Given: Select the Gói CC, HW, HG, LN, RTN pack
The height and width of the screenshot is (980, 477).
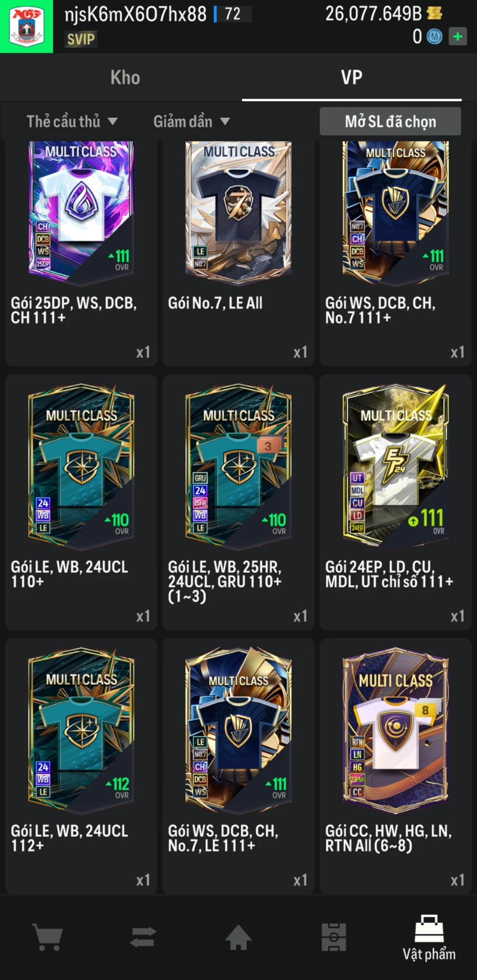Looking at the screenshot, I should click(396, 766).
